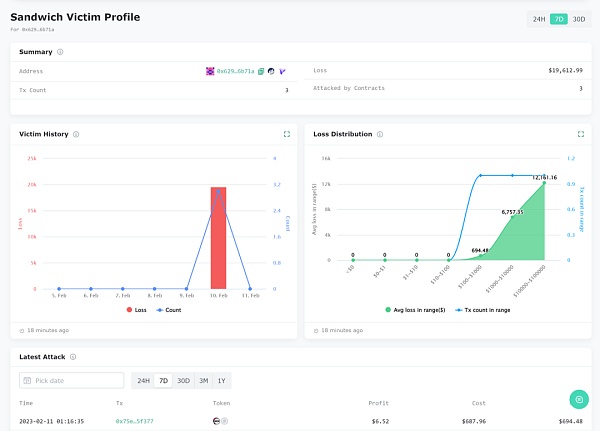Select 3M filter in Latest Attack
This screenshot has height=431, width=600.
(x=204, y=381)
